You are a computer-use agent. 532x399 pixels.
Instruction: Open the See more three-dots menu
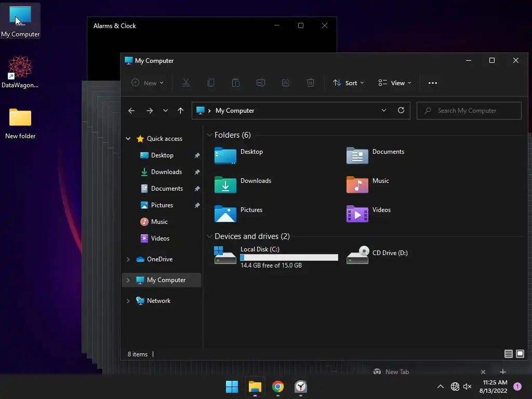pyautogui.click(x=433, y=83)
